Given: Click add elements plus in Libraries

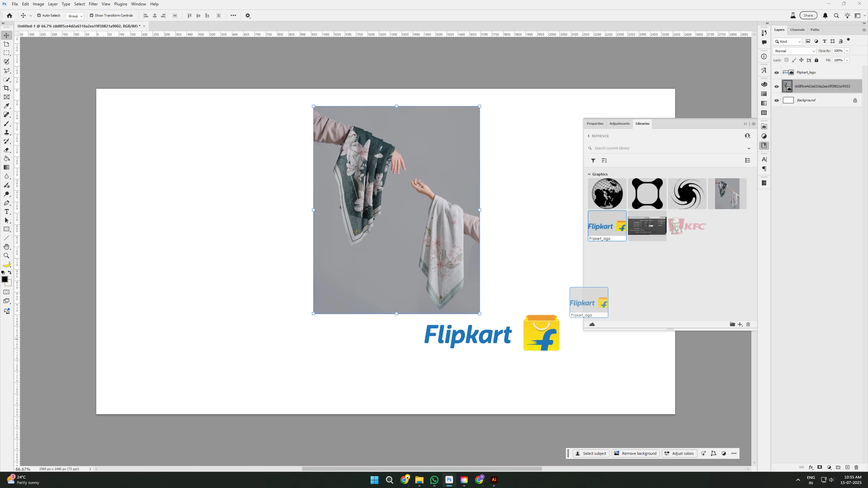Looking at the screenshot, I should (x=740, y=324).
